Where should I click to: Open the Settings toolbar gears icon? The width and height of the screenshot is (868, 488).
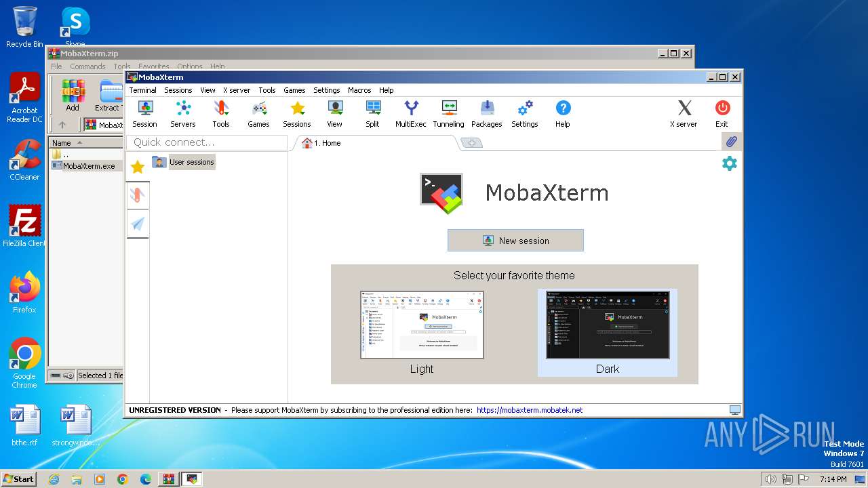click(525, 113)
